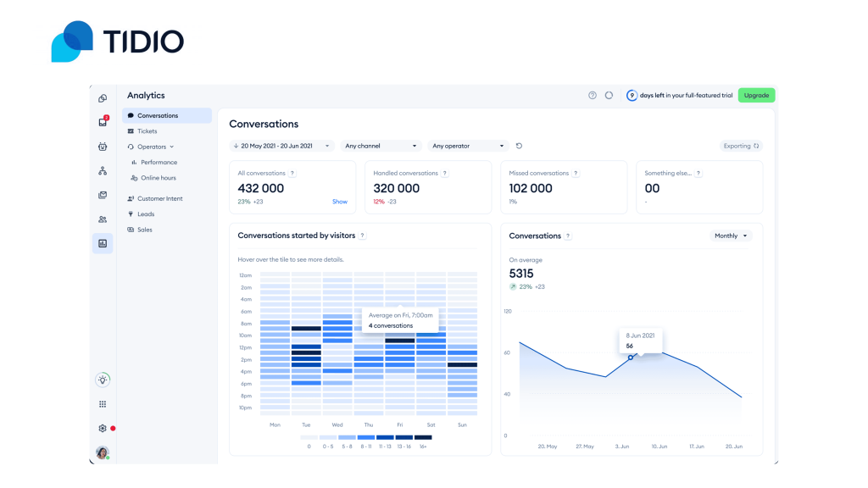
Task: Open the apps grid icon
Action: 103,405
